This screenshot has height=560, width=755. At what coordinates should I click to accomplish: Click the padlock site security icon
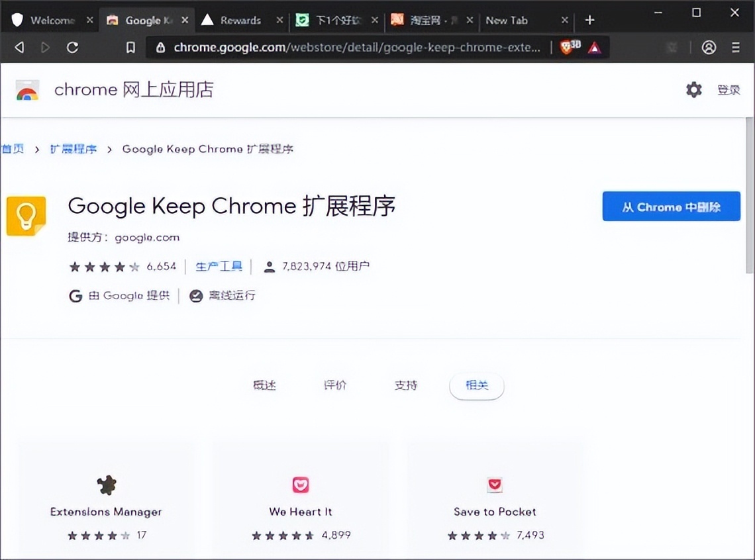(x=161, y=47)
